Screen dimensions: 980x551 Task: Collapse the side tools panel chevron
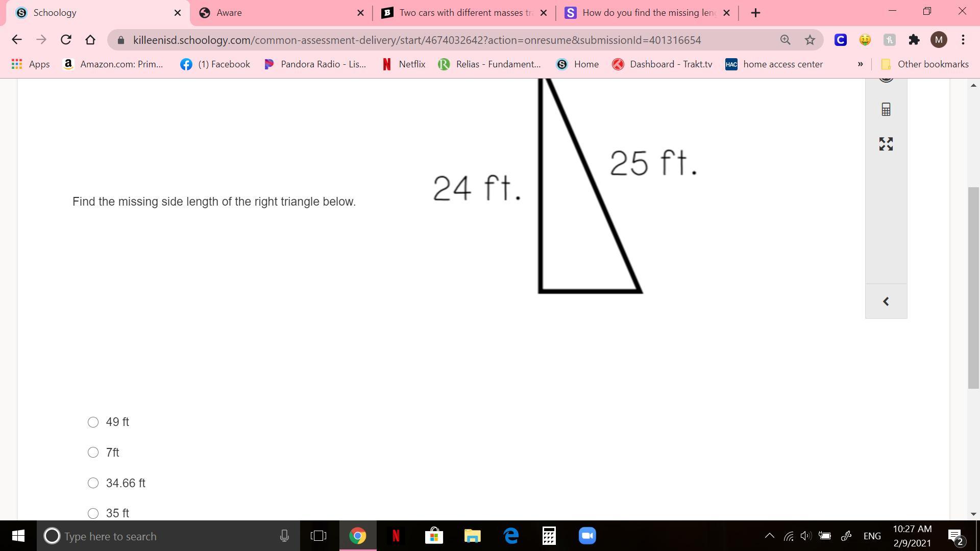coord(886,302)
